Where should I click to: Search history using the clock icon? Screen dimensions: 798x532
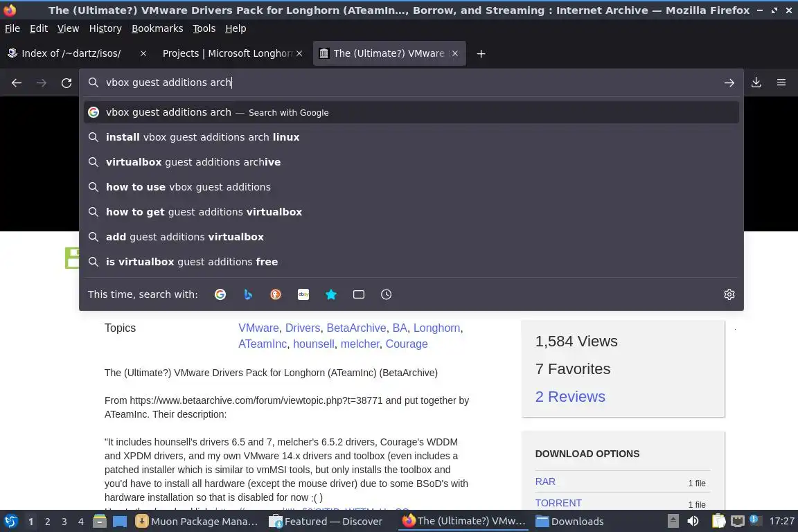click(387, 294)
